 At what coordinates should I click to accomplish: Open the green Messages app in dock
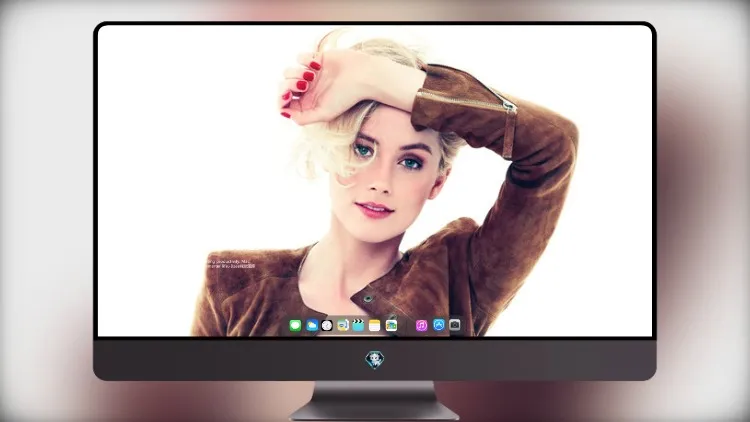295,325
